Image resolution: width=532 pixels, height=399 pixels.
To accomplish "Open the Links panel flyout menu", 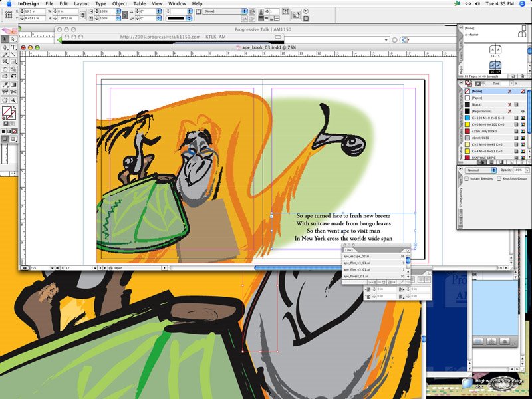I will coord(408,251).
